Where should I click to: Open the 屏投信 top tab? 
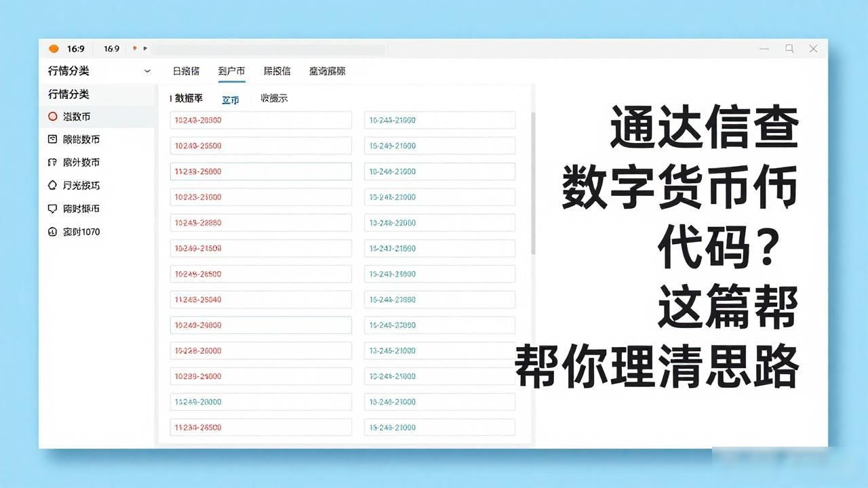[x=277, y=71]
